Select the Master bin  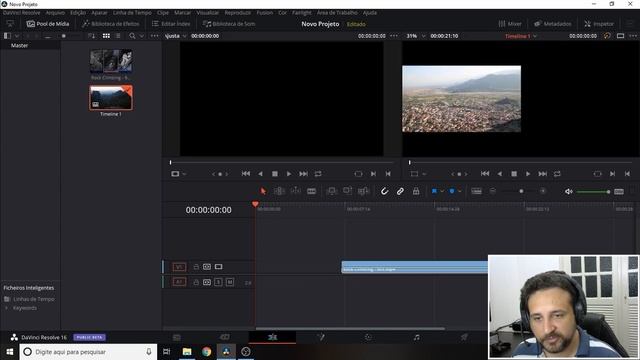click(x=20, y=45)
